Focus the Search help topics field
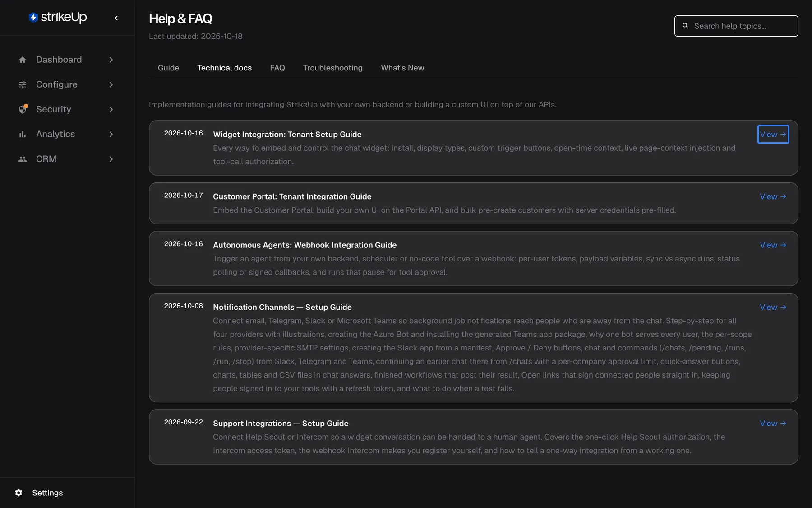The height and width of the screenshot is (508, 812). coord(736,26)
